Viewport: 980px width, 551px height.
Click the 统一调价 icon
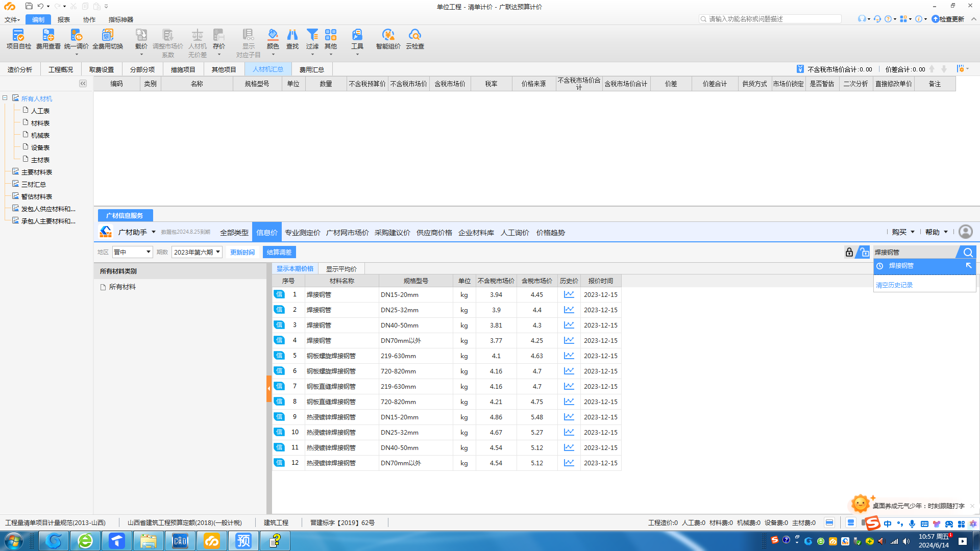(x=77, y=39)
